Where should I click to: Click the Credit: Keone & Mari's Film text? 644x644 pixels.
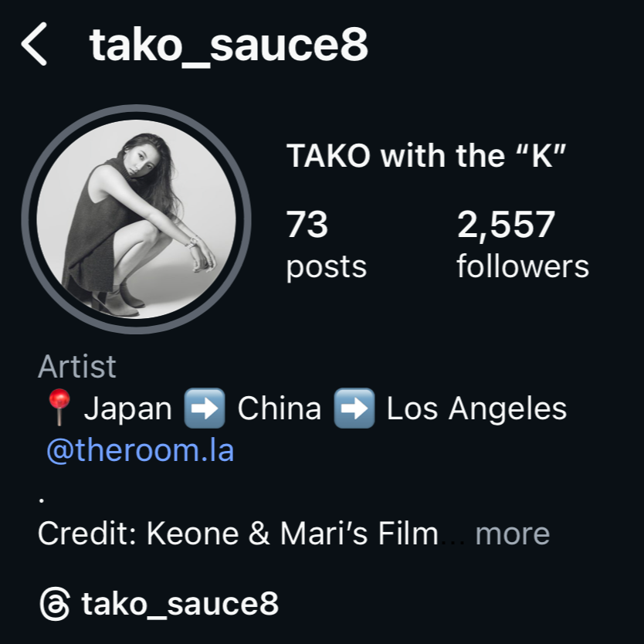(x=238, y=534)
